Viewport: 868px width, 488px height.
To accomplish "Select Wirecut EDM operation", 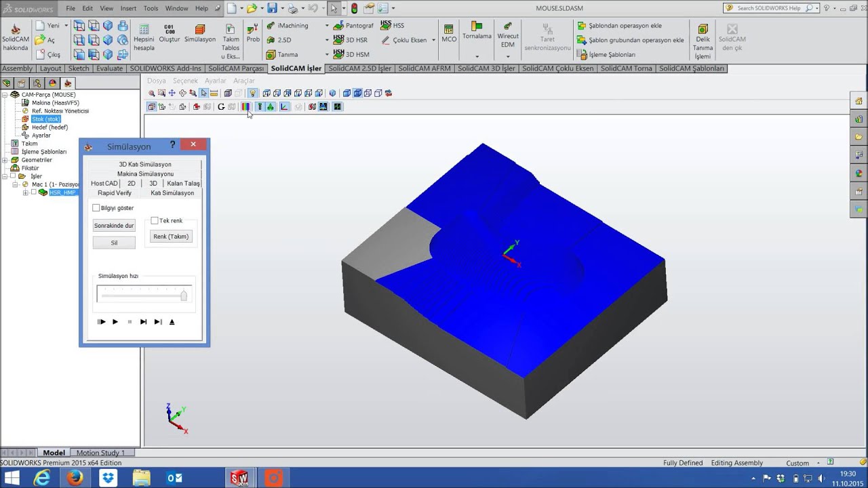I will click(508, 35).
